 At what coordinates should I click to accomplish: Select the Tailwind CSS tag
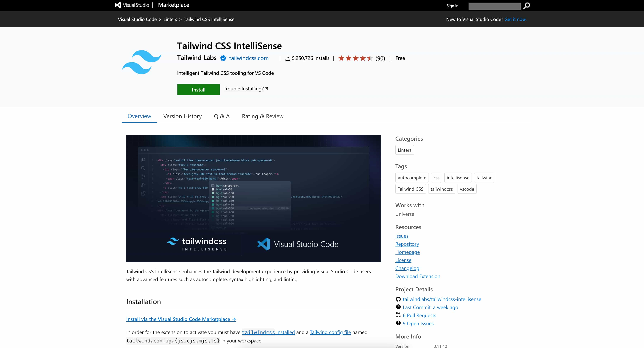[411, 189]
